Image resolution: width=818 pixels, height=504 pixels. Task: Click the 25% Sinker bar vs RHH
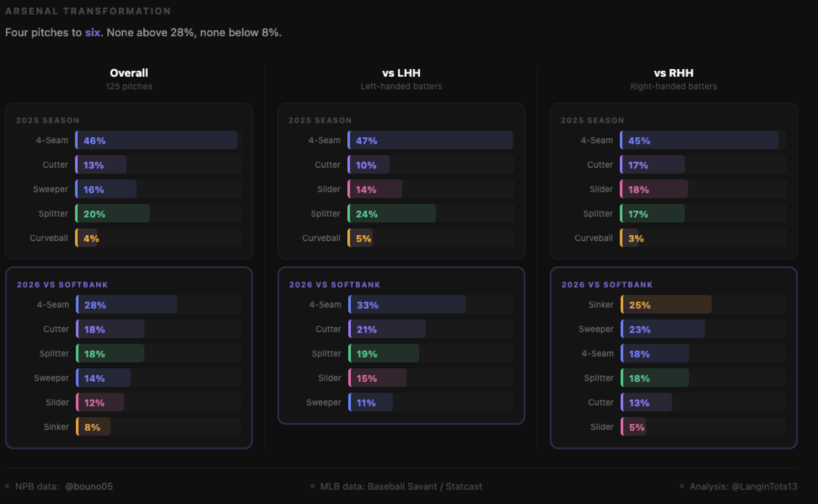tap(666, 304)
